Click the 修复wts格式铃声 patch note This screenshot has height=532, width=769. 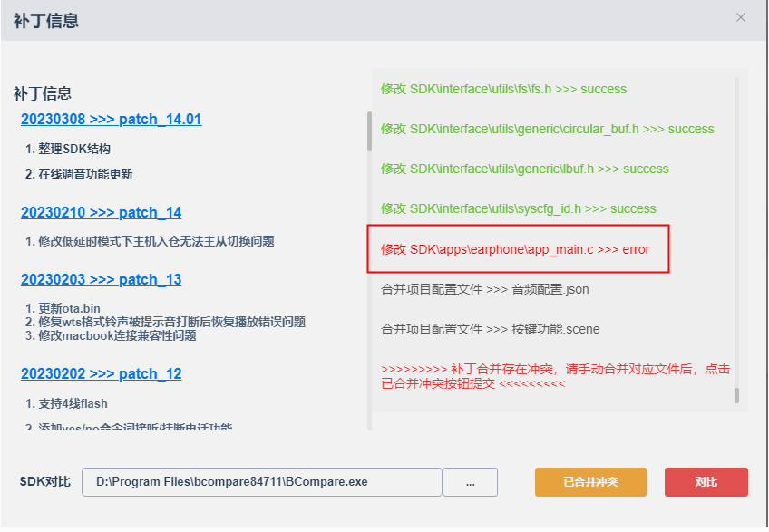point(165,322)
